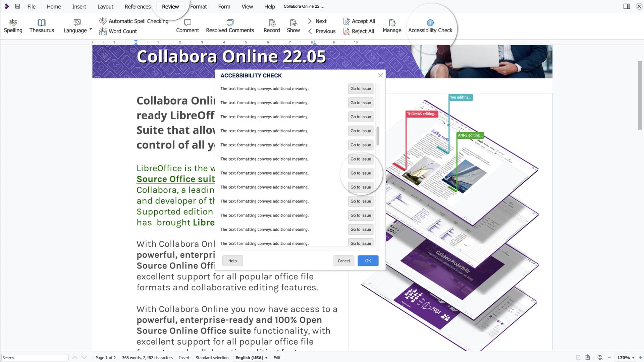Image resolution: width=644 pixels, height=362 pixels.
Task: Click the greyed-out upload document status icon
Action: coord(578,358)
